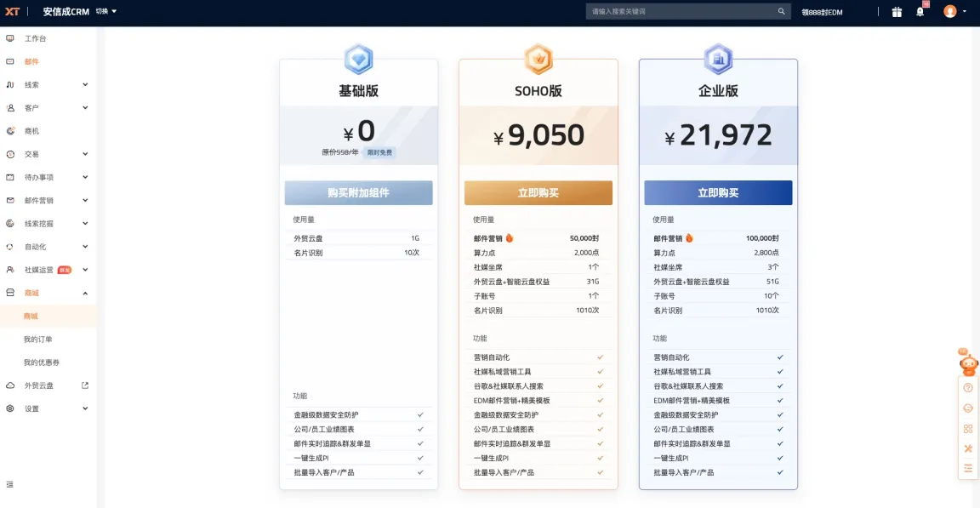Open the tools wrench icon on right dock
Screen dimensions: 980x508
pos(968,448)
